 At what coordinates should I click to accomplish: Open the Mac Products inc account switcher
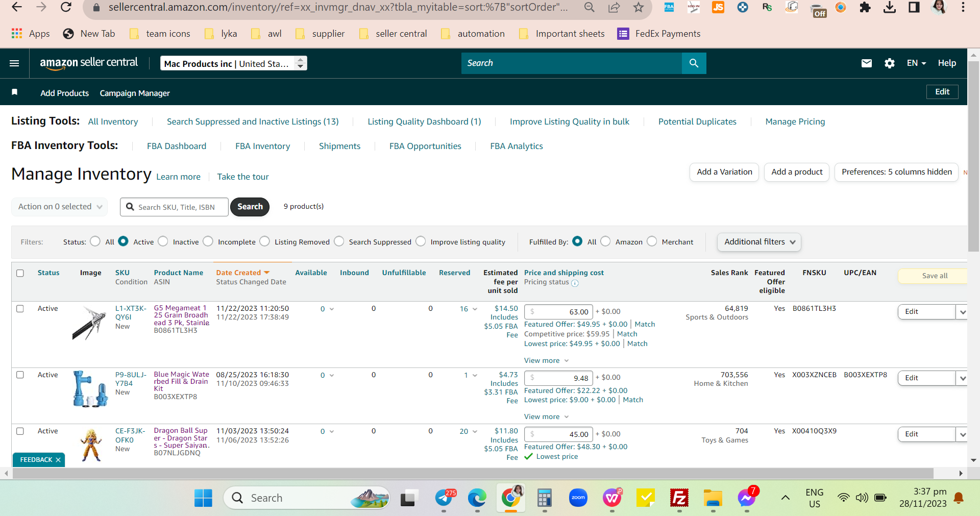click(x=234, y=63)
